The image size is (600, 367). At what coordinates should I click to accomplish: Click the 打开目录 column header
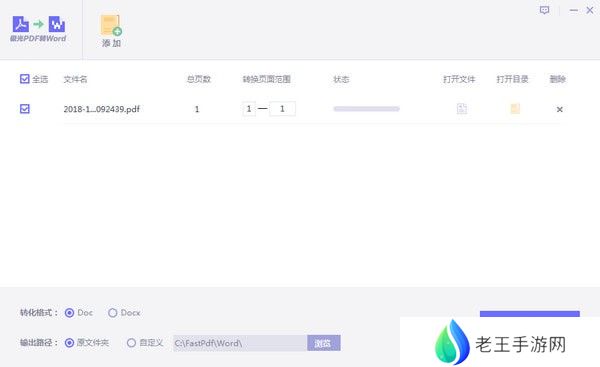pos(512,79)
